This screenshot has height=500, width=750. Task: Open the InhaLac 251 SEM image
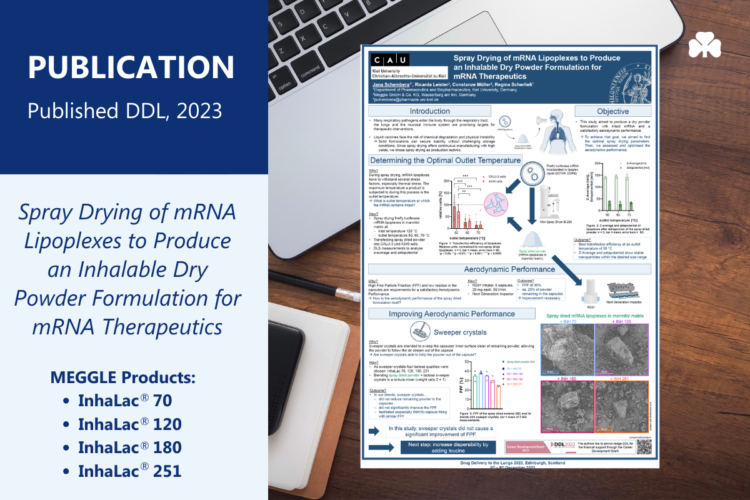621,406
